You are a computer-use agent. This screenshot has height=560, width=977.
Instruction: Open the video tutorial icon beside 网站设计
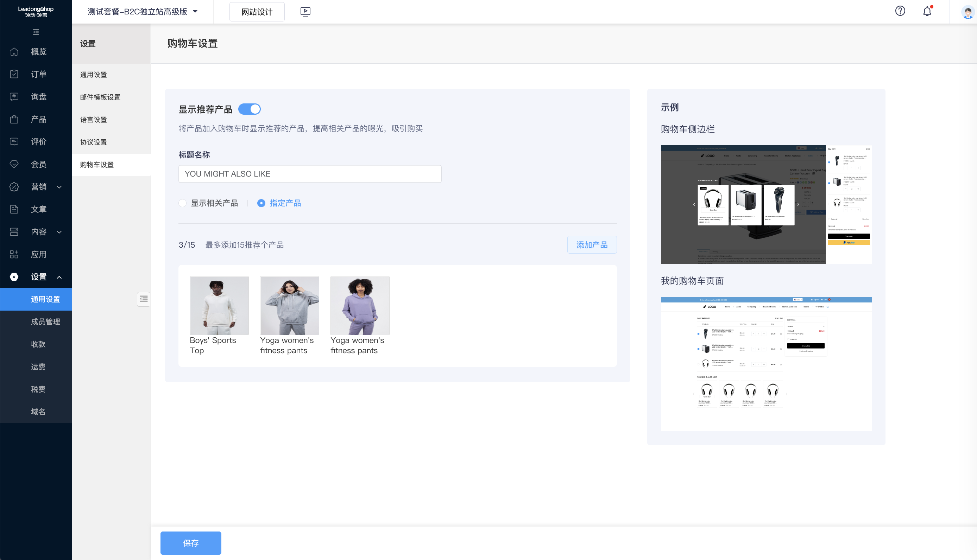coord(305,12)
